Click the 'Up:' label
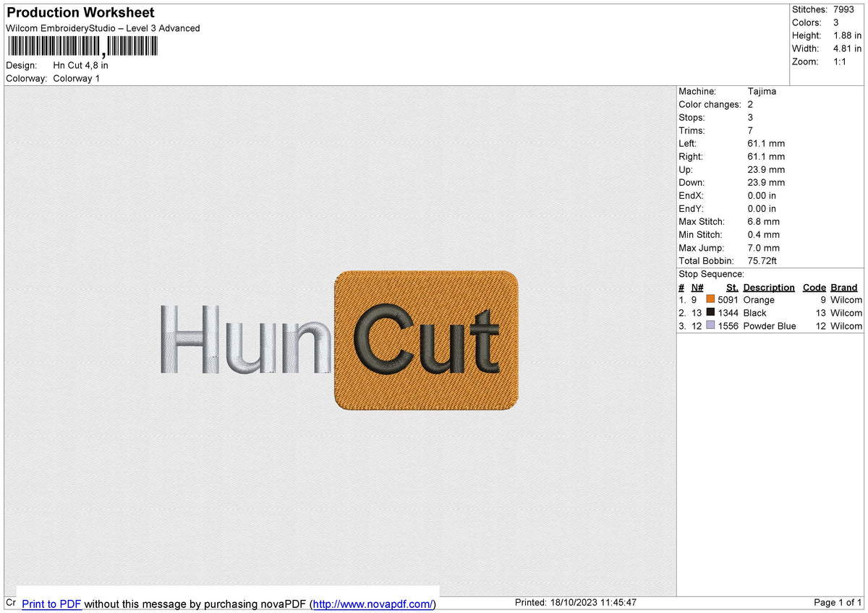868x613 pixels. click(686, 169)
